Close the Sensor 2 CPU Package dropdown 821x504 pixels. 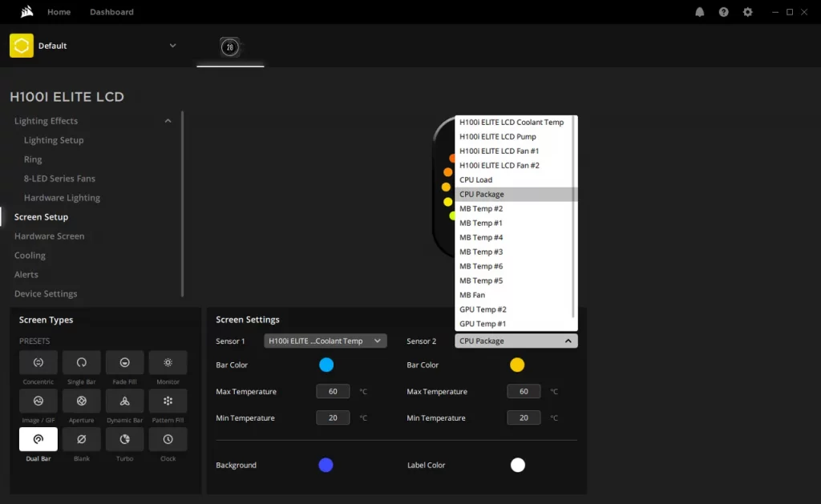pyautogui.click(x=516, y=341)
